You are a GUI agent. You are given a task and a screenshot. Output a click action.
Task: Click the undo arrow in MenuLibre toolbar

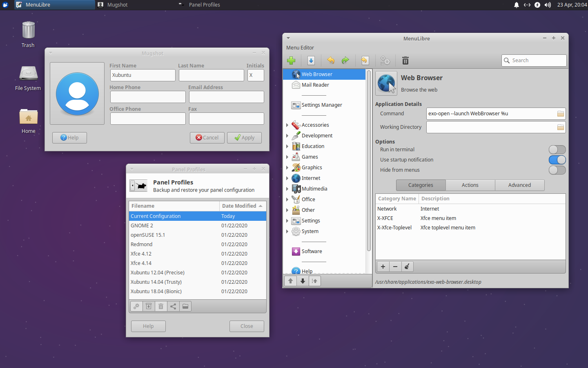click(x=331, y=61)
